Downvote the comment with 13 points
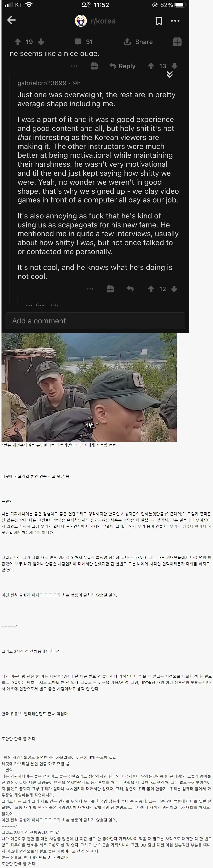The height and width of the screenshot is (868, 213). point(174,66)
